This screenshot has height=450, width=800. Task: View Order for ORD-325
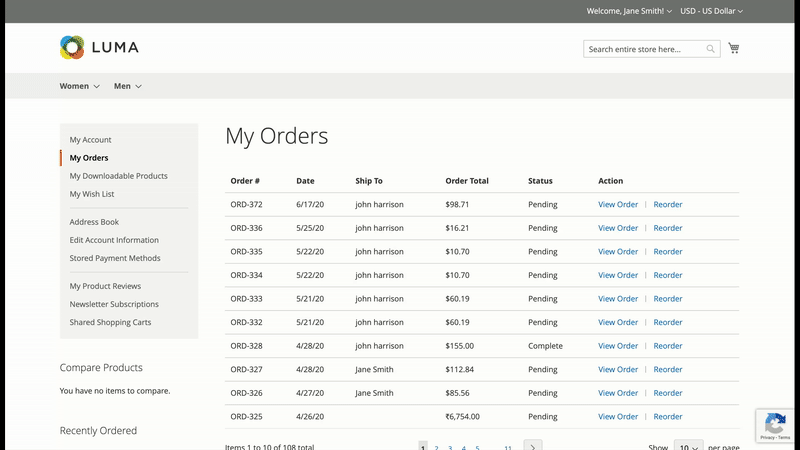coord(618,416)
